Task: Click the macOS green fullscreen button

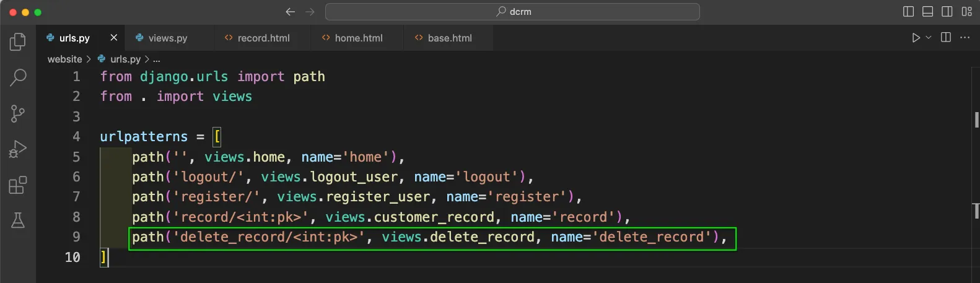Action: coord(38,12)
